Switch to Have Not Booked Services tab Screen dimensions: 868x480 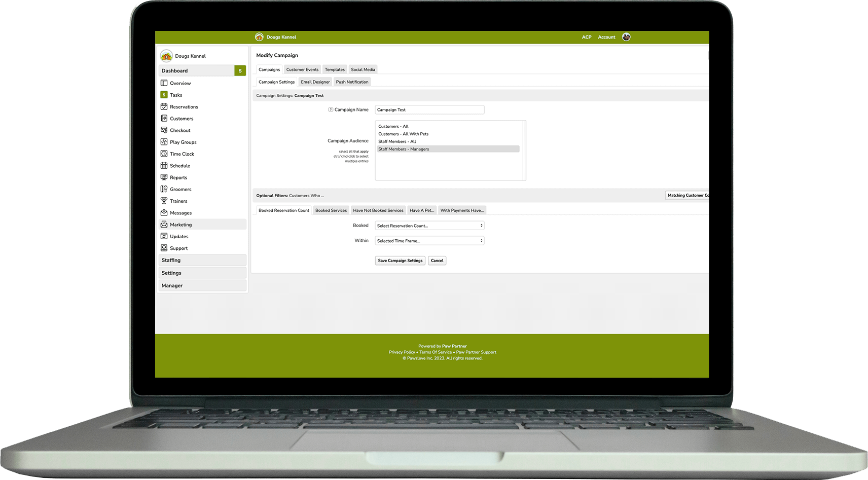(x=378, y=210)
